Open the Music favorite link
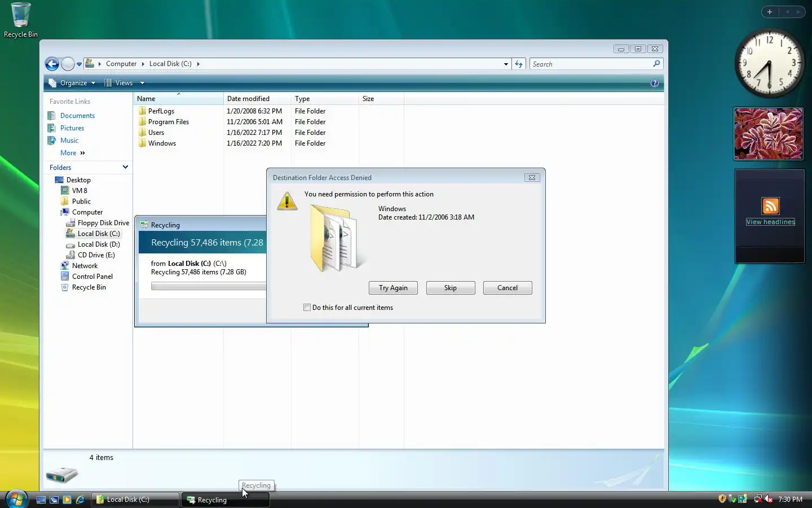The height and width of the screenshot is (508, 812). [x=69, y=141]
